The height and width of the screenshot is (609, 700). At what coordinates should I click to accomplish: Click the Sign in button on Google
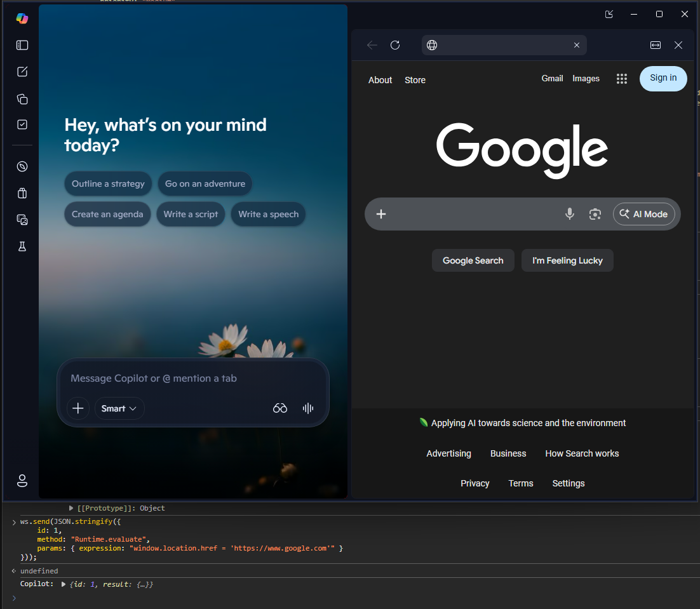pos(663,78)
